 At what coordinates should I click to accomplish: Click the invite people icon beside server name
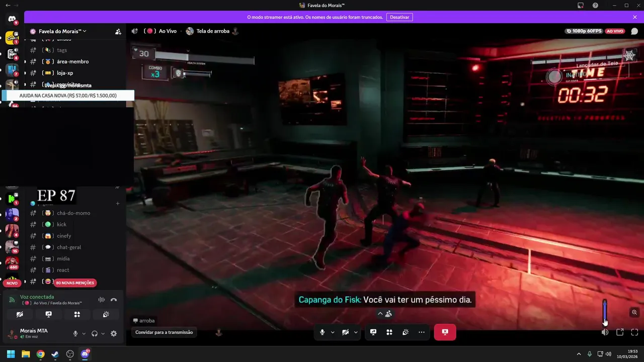[118, 31]
